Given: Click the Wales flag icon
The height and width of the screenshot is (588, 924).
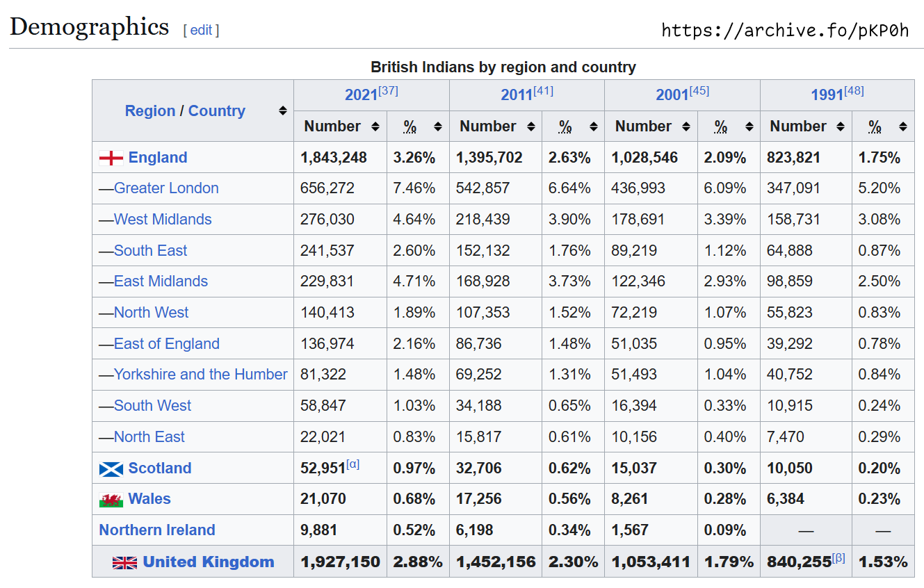Looking at the screenshot, I should click(x=111, y=500).
